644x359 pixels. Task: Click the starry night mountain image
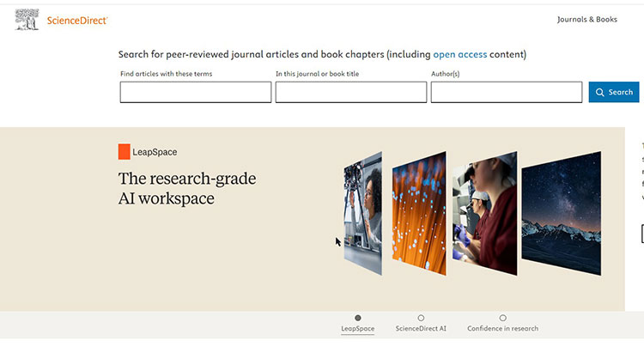click(x=562, y=213)
